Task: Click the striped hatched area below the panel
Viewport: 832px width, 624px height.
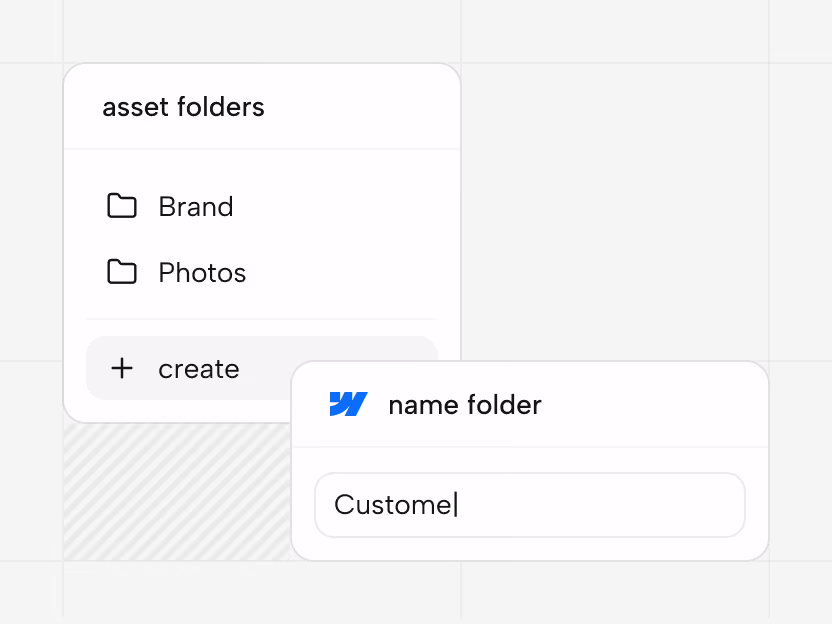Action: [x=177, y=491]
